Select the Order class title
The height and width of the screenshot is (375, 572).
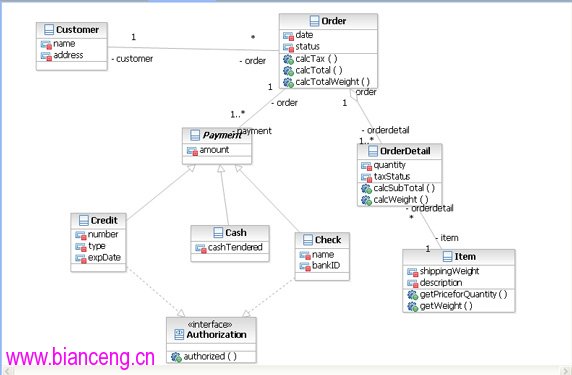333,21
